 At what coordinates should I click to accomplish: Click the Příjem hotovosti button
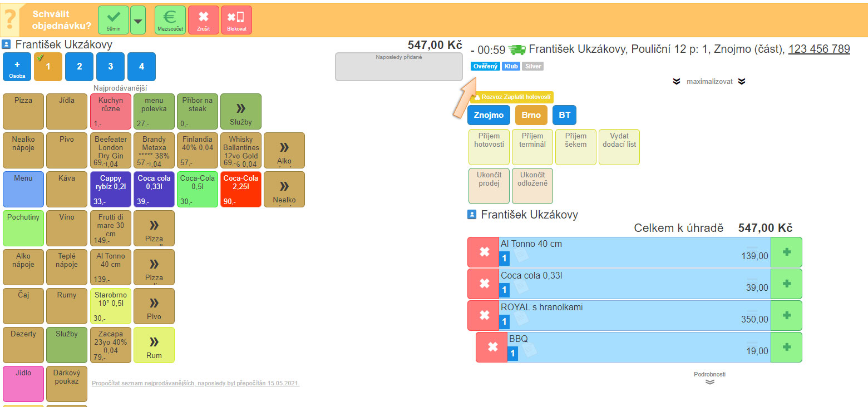(x=489, y=147)
